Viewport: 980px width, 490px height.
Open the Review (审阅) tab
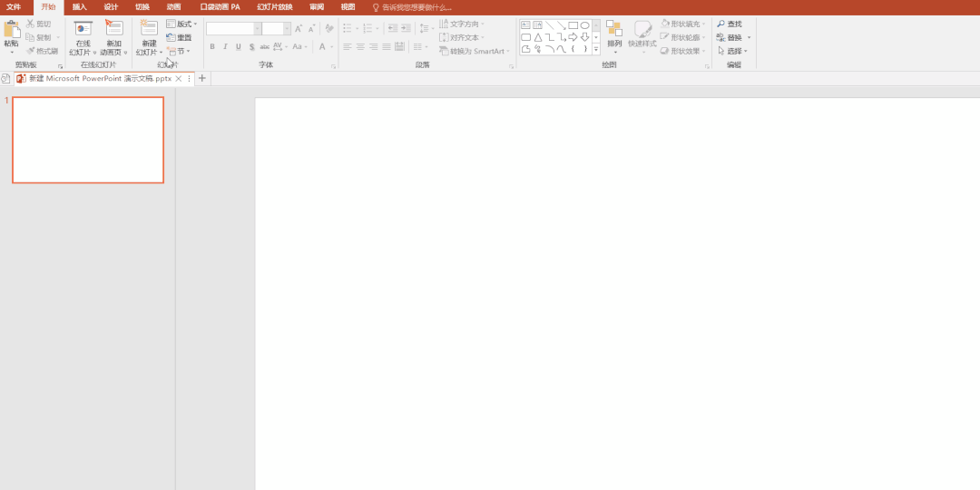317,7
